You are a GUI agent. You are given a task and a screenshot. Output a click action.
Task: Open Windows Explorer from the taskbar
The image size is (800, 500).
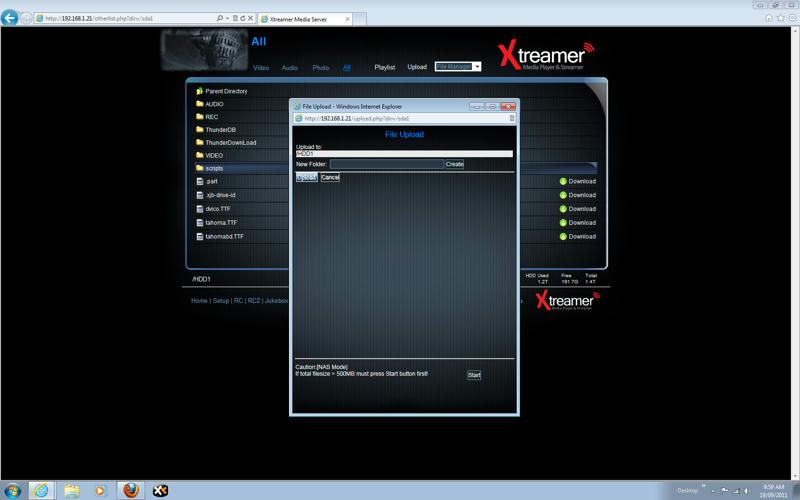point(71,491)
